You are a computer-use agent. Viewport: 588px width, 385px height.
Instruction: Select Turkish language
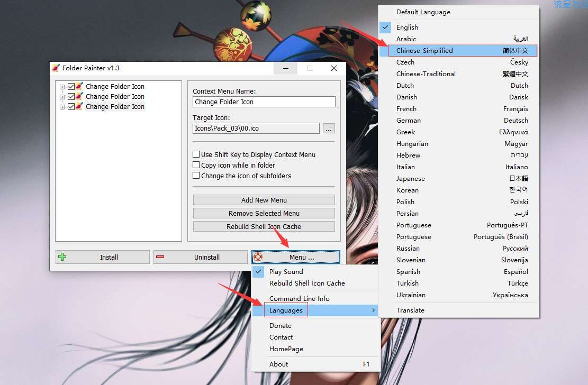(459, 282)
